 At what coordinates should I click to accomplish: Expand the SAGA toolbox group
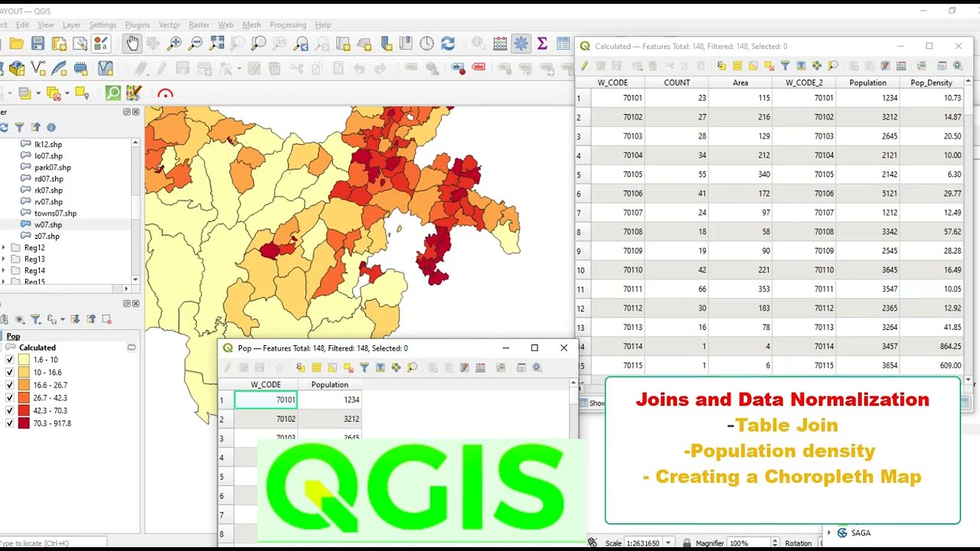coord(829,533)
